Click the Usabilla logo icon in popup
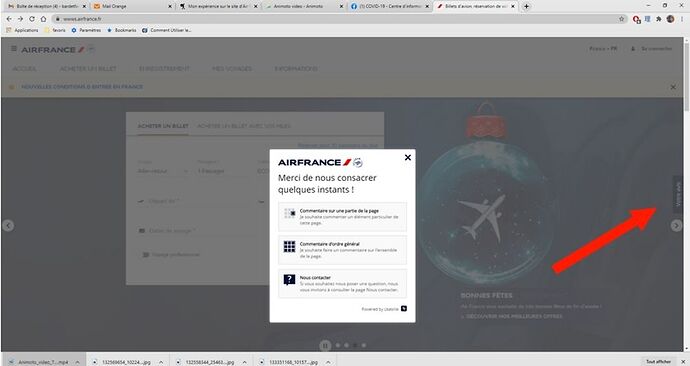Image resolution: width=690 pixels, height=366 pixels. 404,309
